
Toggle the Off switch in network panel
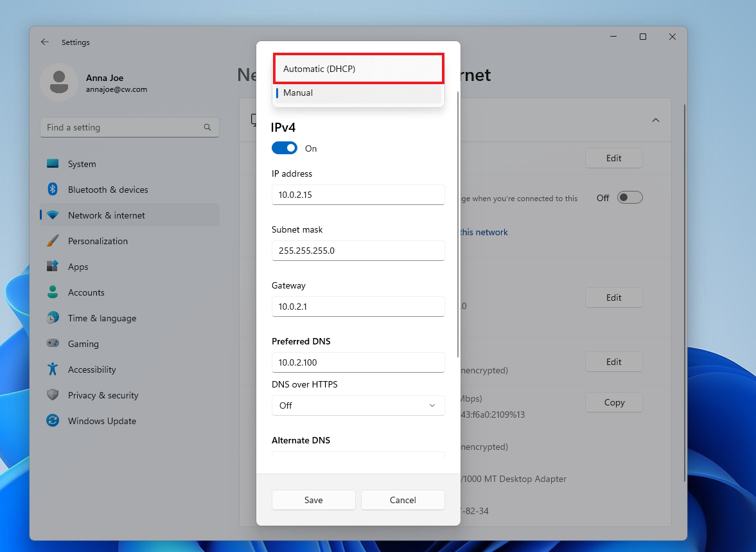[x=629, y=197]
